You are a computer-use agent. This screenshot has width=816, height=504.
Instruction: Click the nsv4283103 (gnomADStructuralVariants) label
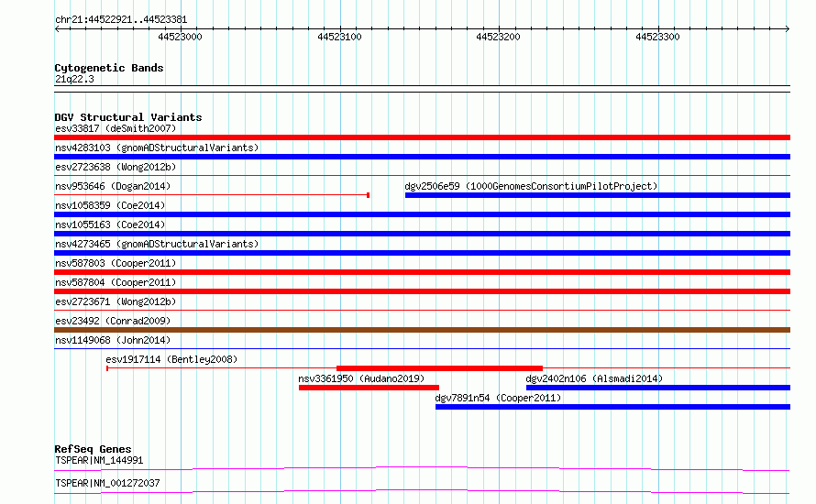157,148
